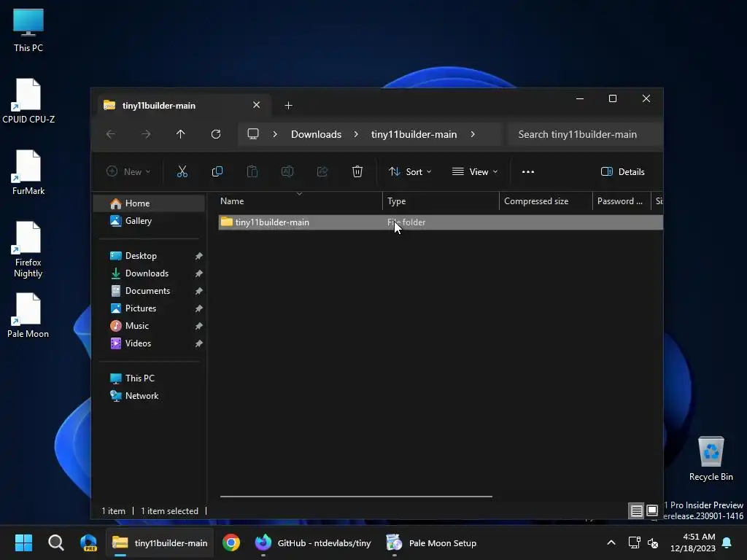Go forward with the right arrow button
The height and width of the screenshot is (560, 747).
coord(146,134)
